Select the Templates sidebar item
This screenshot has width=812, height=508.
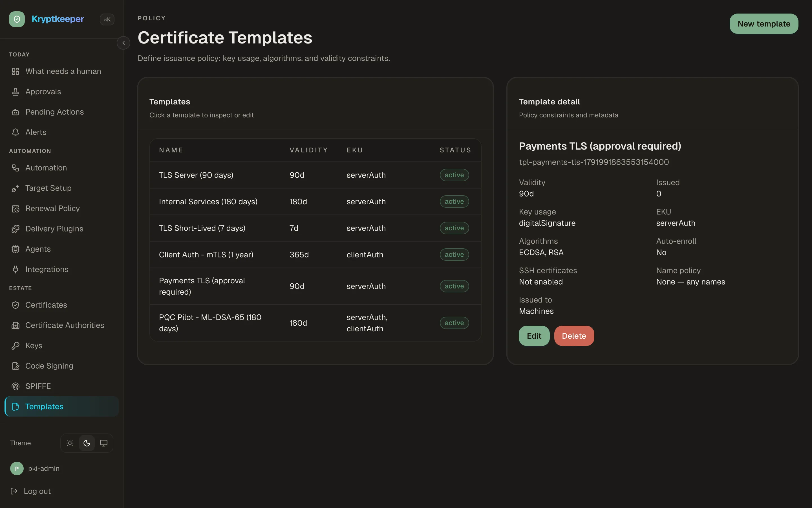pos(62,406)
